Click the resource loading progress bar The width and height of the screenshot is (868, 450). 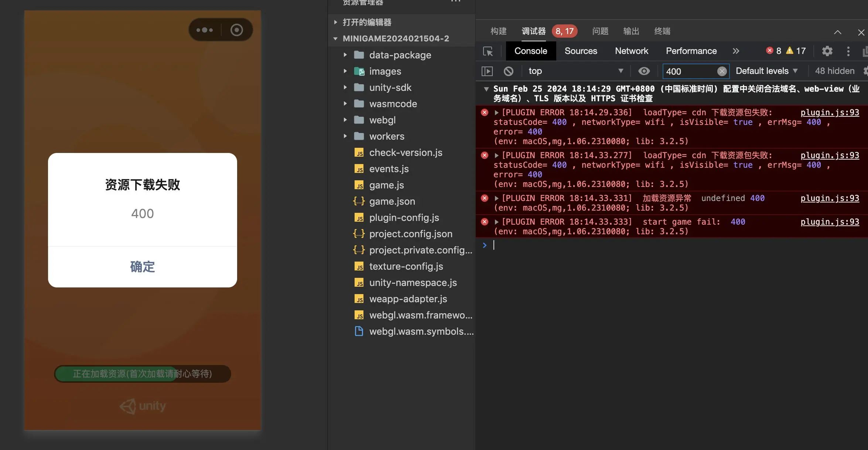(x=143, y=374)
